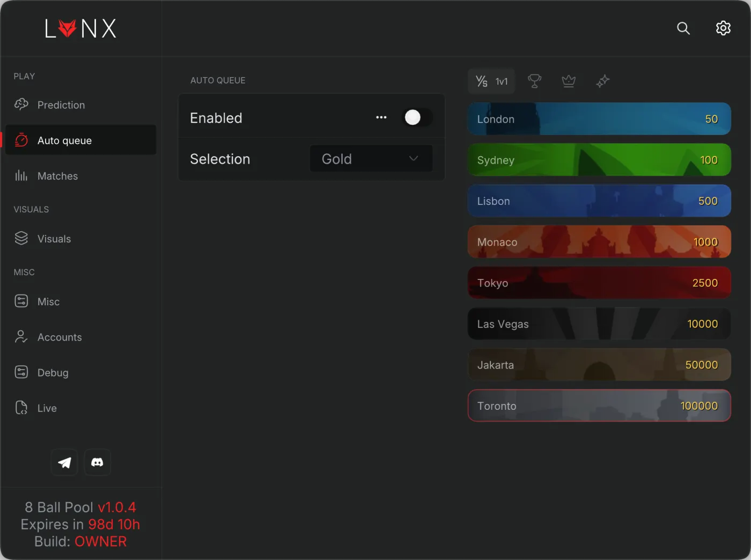Viewport: 751px width, 560px height.
Task: Click the AUTO QUEUE section heading
Action: pos(218,80)
